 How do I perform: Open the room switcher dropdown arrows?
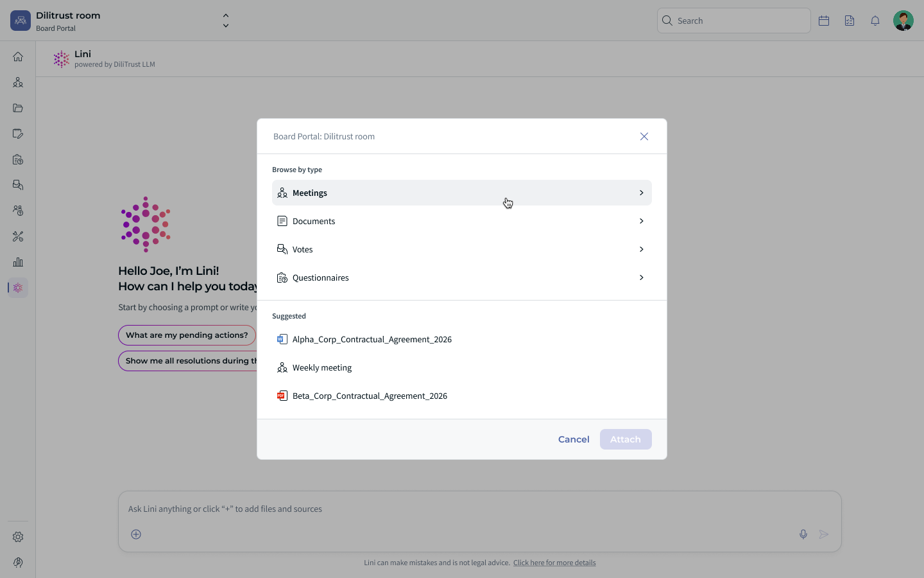pyautogui.click(x=226, y=21)
